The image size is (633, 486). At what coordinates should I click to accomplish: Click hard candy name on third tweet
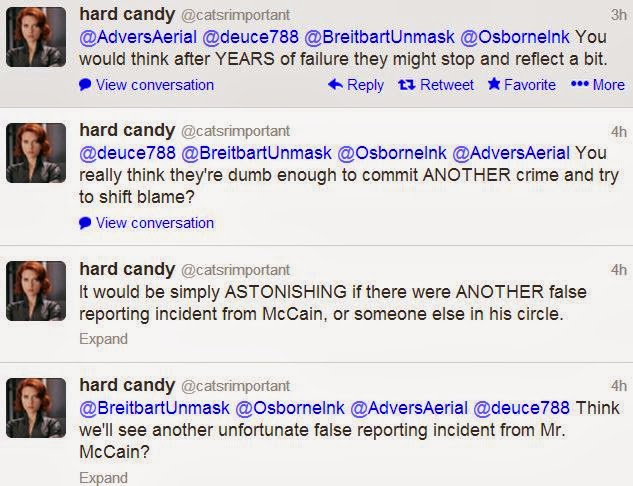pyautogui.click(x=125, y=269)
